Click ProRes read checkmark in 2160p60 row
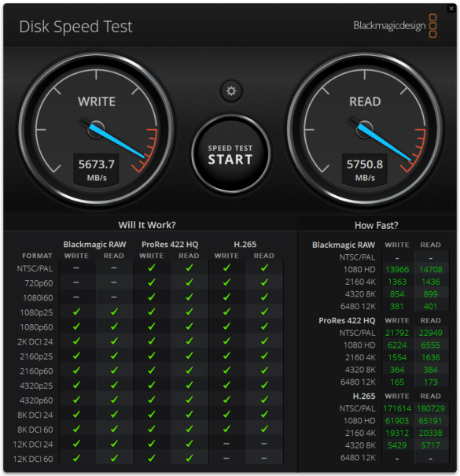 [189, 370]
